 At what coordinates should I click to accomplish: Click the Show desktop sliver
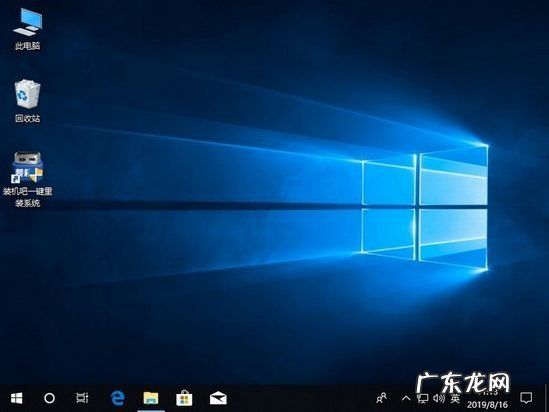[x=547, y=398]
